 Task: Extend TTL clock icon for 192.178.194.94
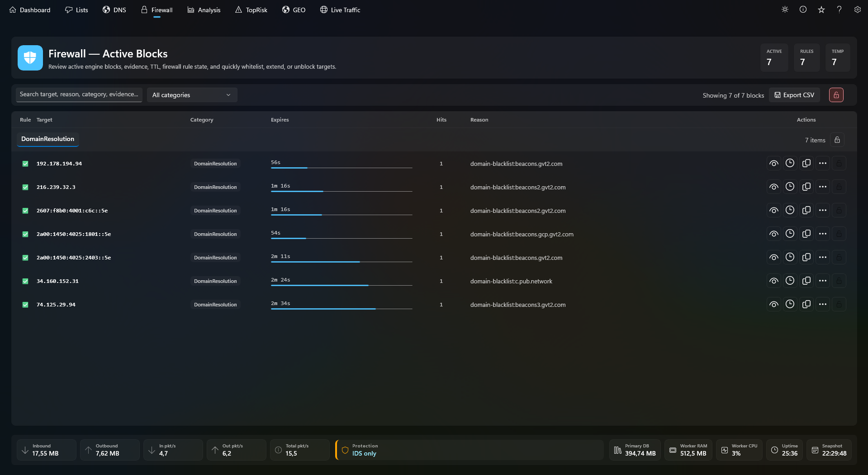click(x=790, y=163)
